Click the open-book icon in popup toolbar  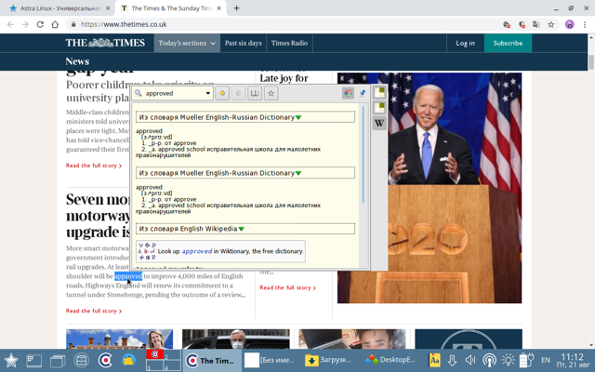[255, 93]
